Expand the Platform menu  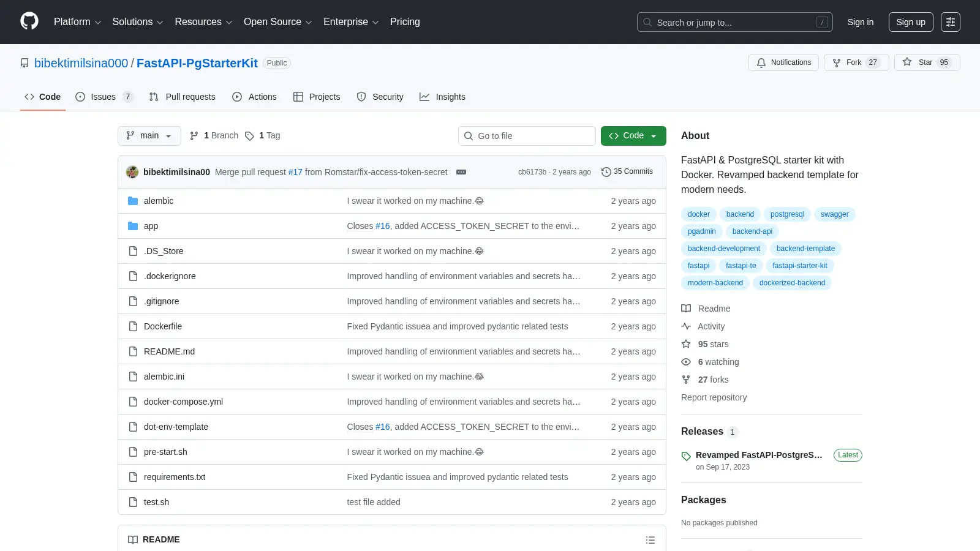[77, 22]
